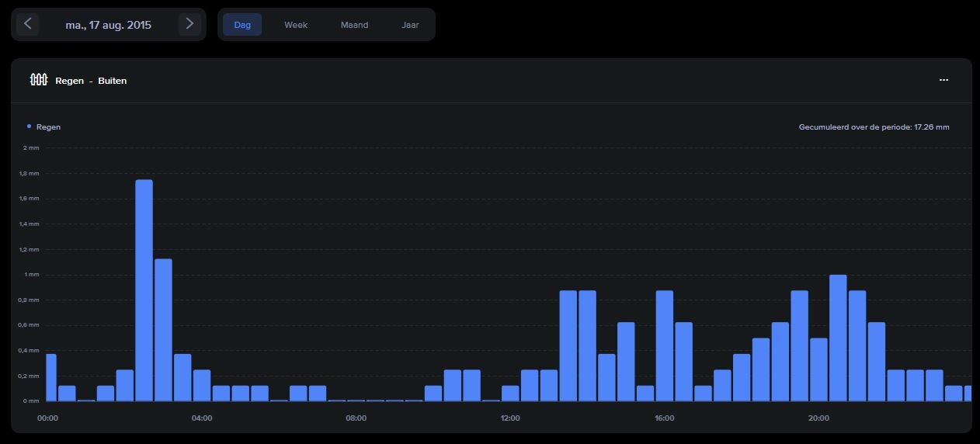The image size is (980, 444).
Task: Open the date picker showing 17 aug. 2015
Action: (x=109, y=25)
